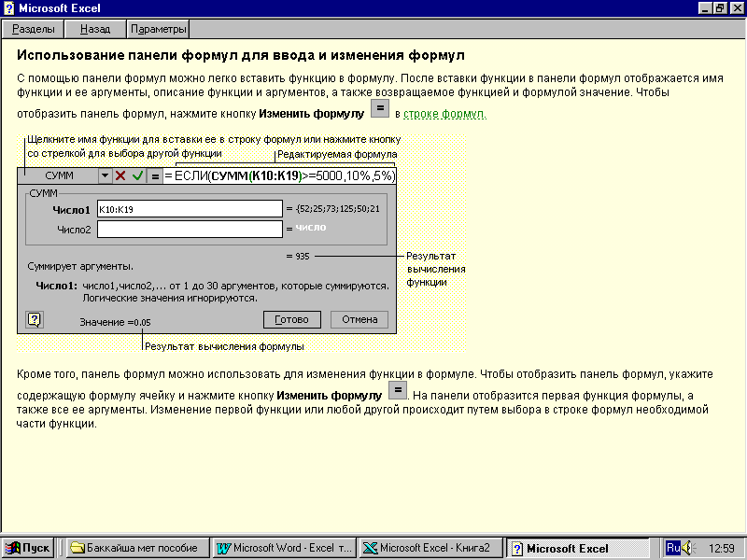747x560 pixels.
Task: Click the text Суммирует аргументы.
Action: 80,266
